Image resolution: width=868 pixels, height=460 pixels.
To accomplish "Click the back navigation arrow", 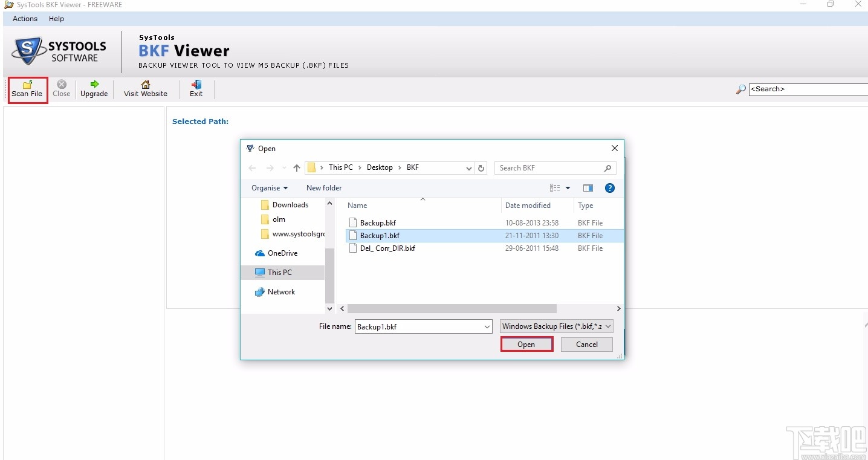I will point(252,168).
